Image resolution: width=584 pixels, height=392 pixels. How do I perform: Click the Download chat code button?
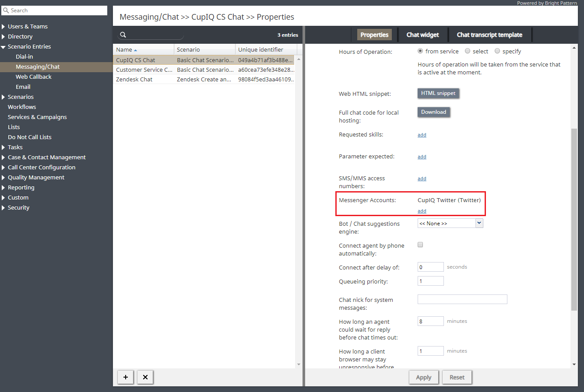tap(433, 112)
